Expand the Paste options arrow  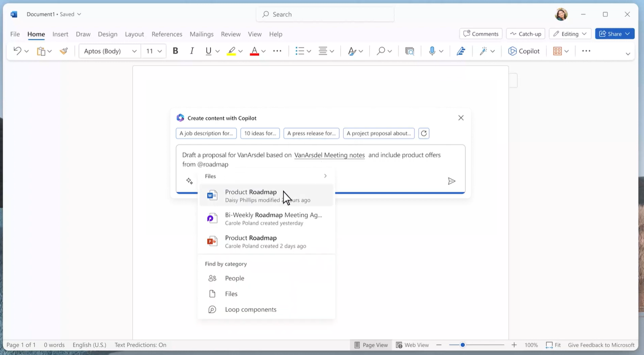tap(49, 51)
